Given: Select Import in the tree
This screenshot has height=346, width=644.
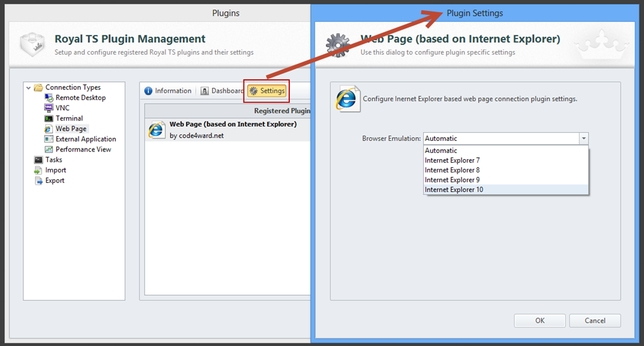Looking at the screenshot, I should (x=55, y=170).
